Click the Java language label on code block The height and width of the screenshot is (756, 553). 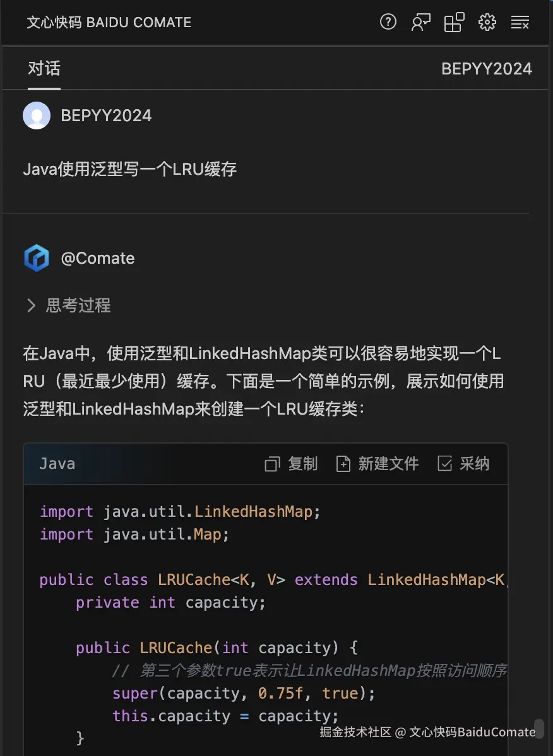(x=57, y=464)
